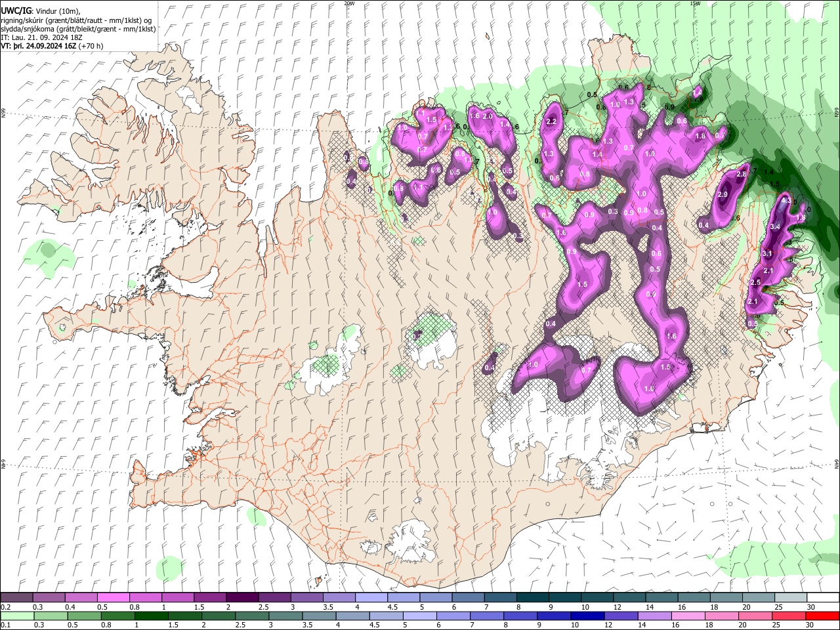Click the deep blue 10 swatch, bottom legend row
Viewport: 840px width, 630px height.
(588, 616)
